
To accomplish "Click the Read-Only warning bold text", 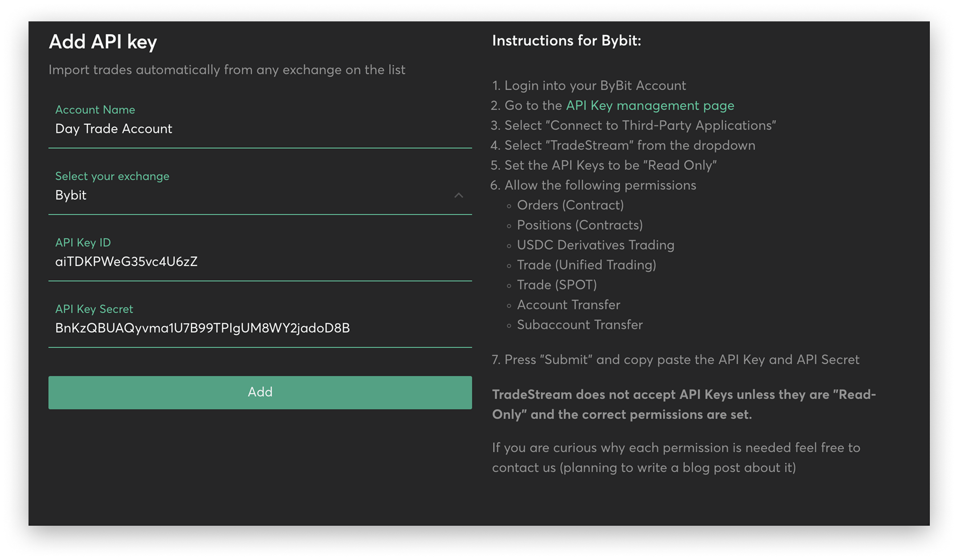I will [683, 405].
